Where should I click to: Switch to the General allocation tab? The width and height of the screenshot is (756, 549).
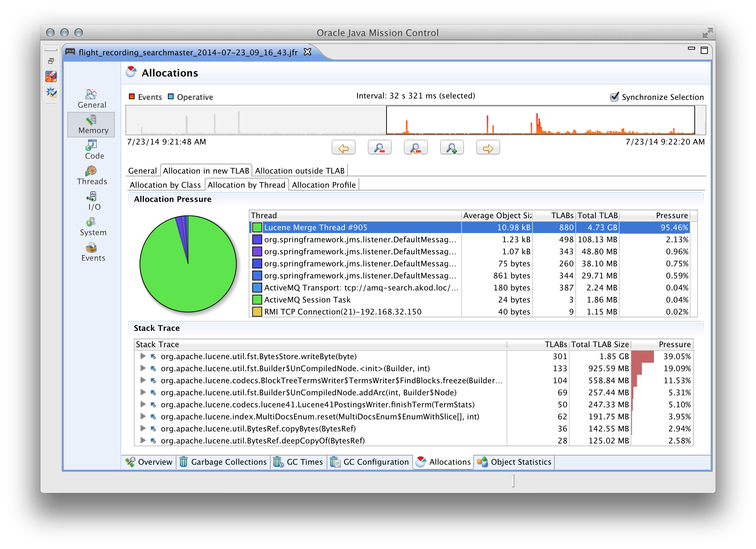coord(142,171)
